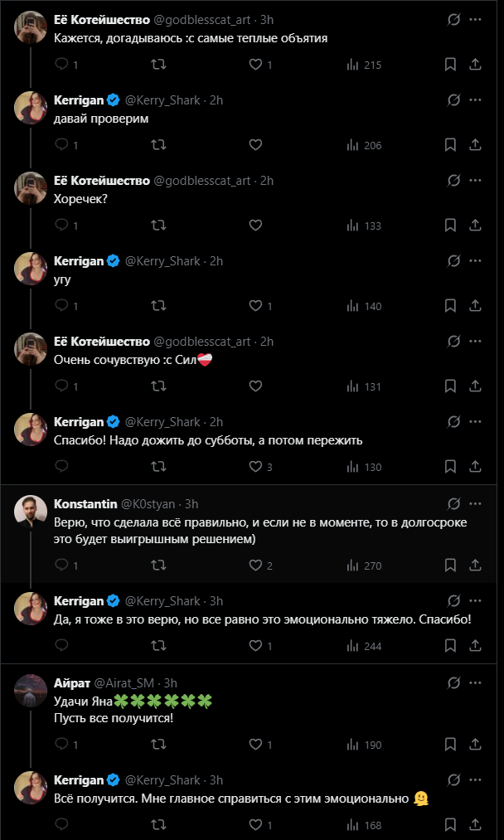Open Konstantin's profile via his name
Image resolution: width=504 pixels, height=840 pixels.
[85, 503]
